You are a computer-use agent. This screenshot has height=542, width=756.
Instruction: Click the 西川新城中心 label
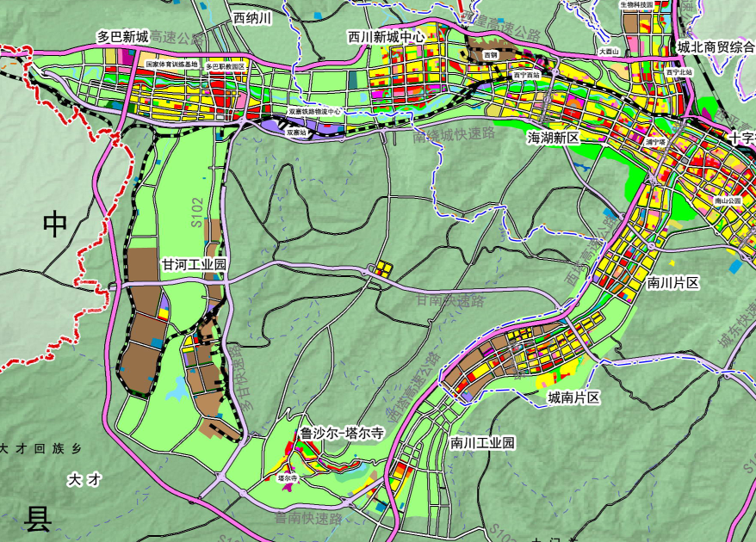pyautogui.click(x=387, y=37)
